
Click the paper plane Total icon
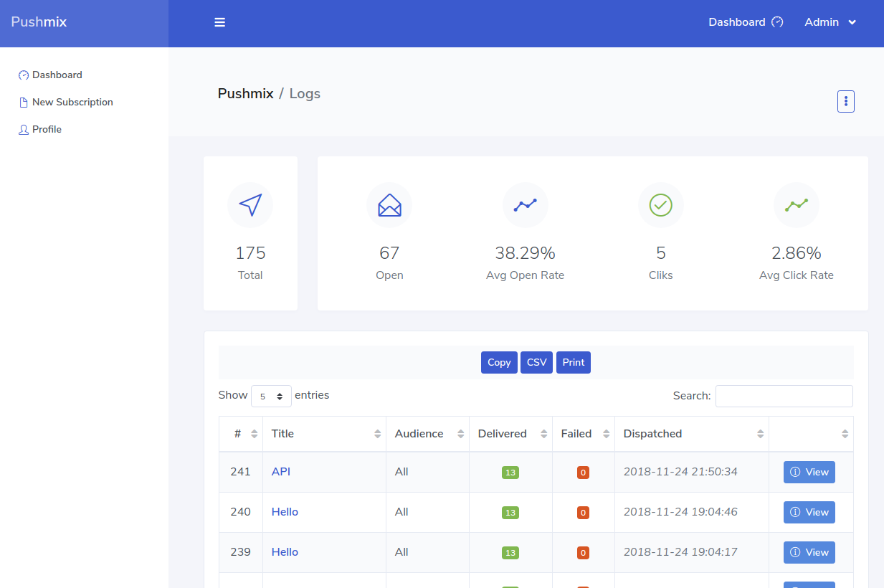(250, 205)
